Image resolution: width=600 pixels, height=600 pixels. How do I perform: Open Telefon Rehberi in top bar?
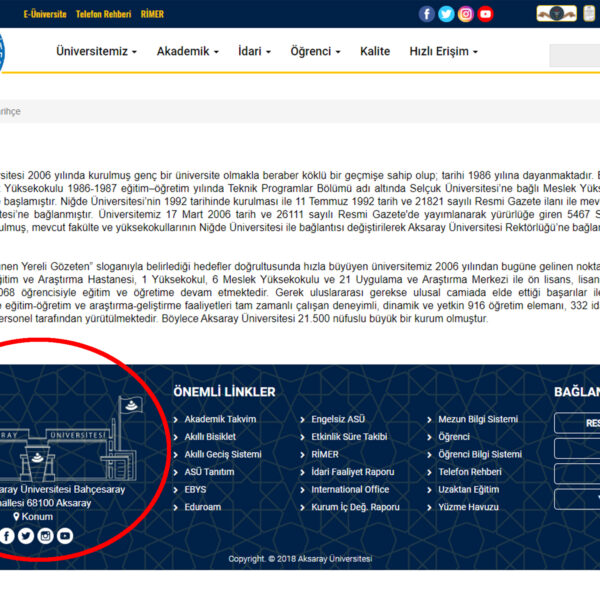(x=103, y=14)
